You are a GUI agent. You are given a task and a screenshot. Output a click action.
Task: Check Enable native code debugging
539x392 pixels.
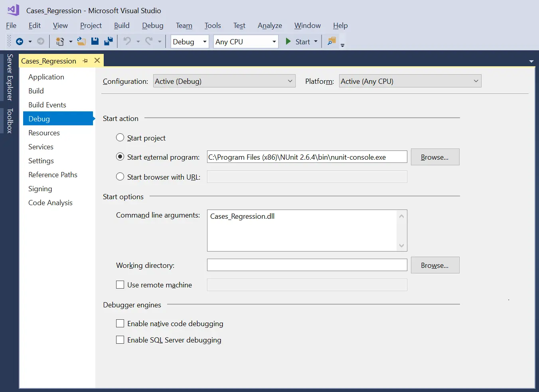(120, 323)
